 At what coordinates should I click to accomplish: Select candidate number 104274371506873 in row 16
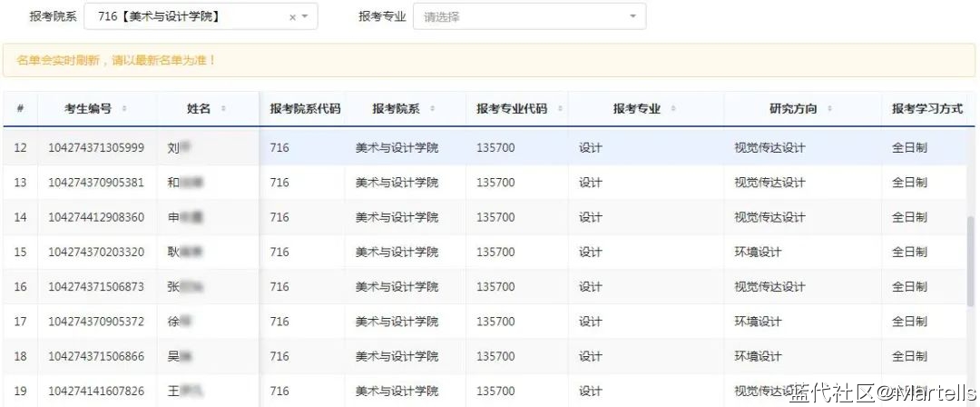pos(96,287)
